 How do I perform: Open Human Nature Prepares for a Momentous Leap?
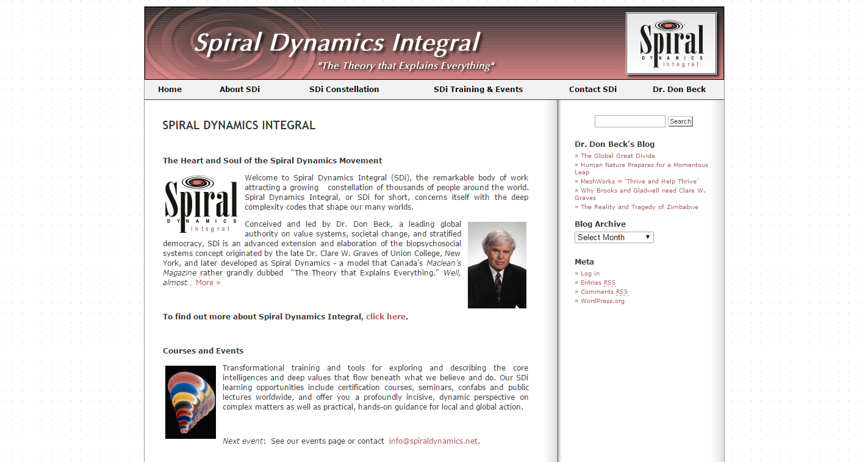coord(641,169)
